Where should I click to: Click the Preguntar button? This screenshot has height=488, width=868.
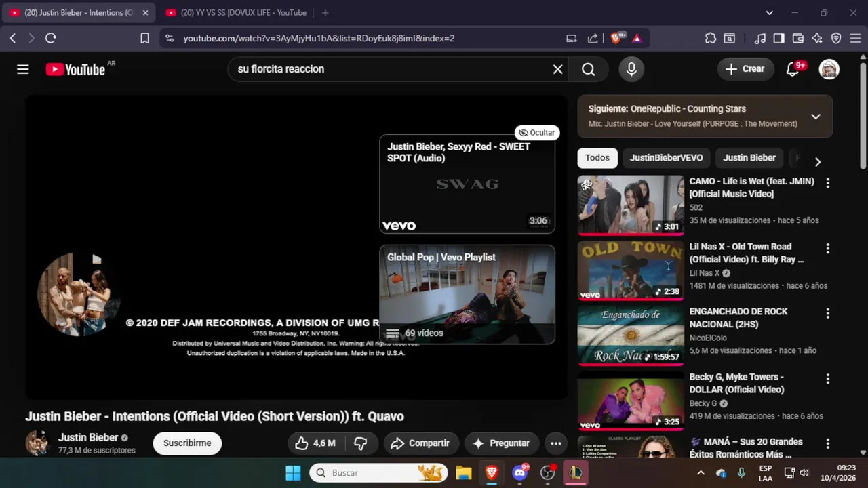pos(501,443)
